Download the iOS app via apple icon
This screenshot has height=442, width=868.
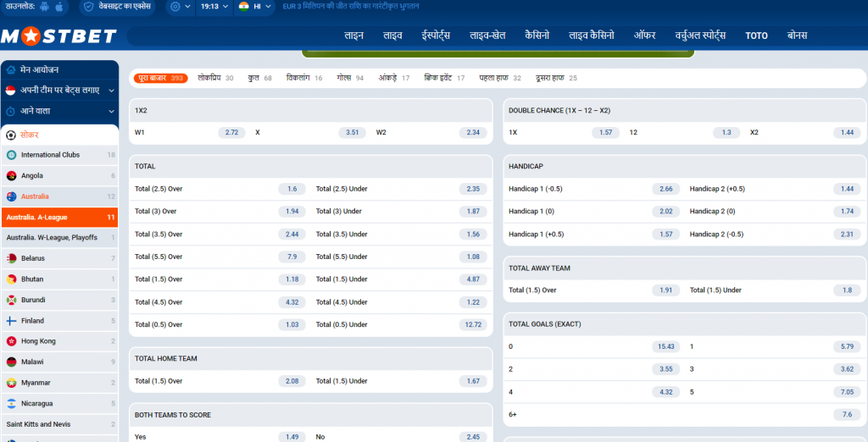point(58,7)
